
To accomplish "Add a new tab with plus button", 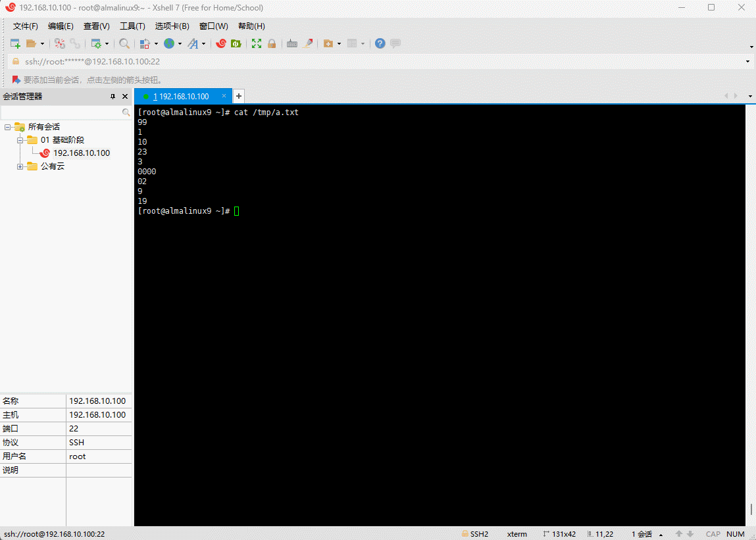I will (239, 96).
